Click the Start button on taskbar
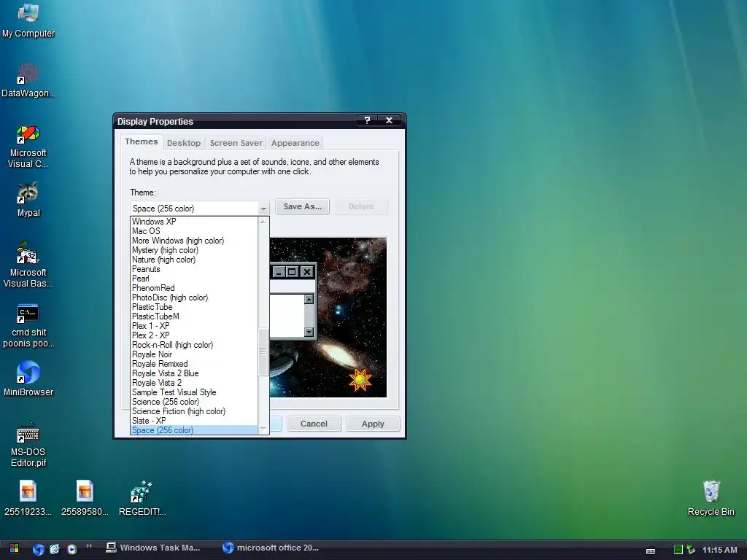The height and width of the screenshot is (560, 747). pyautogui.click(x=14, y=548)
